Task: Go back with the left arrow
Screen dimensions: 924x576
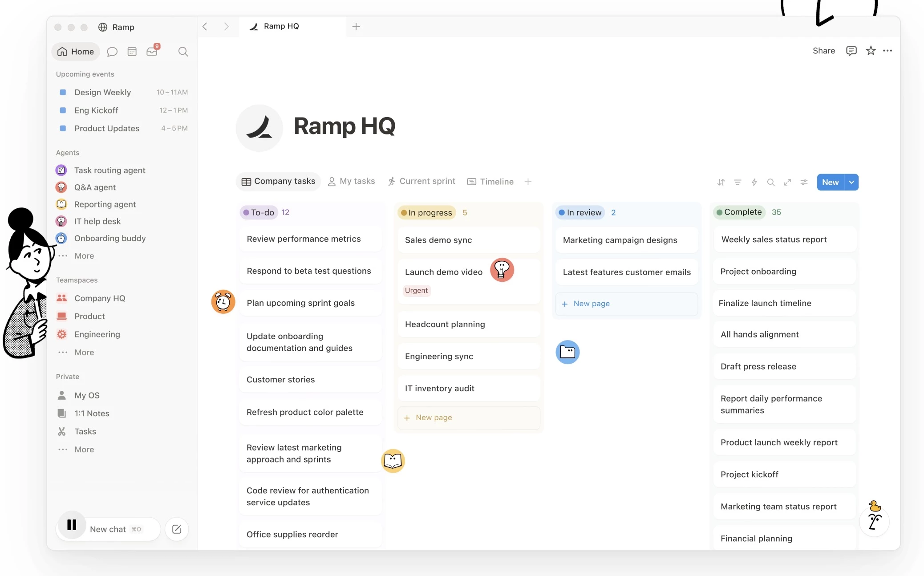Action: click(x=205, y=27)
